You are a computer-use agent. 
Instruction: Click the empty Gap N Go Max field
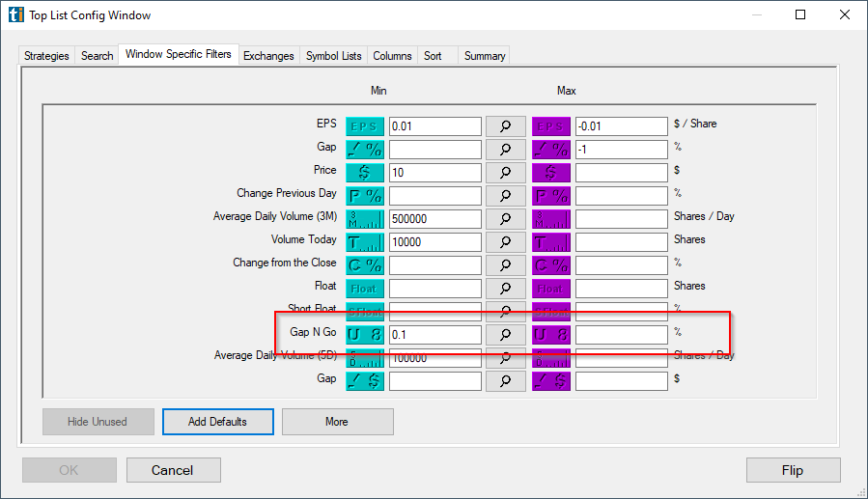coord(621,335)
